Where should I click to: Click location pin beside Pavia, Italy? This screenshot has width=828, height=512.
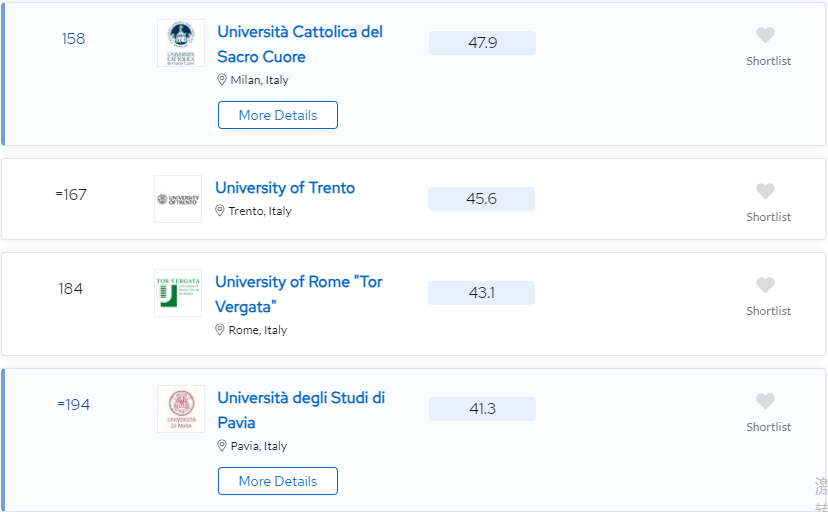point(222,446)
